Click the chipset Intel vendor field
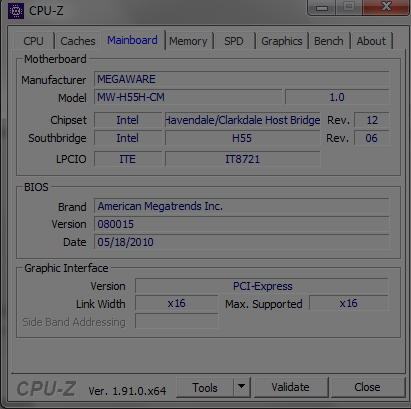 click(x=128, y=120)
